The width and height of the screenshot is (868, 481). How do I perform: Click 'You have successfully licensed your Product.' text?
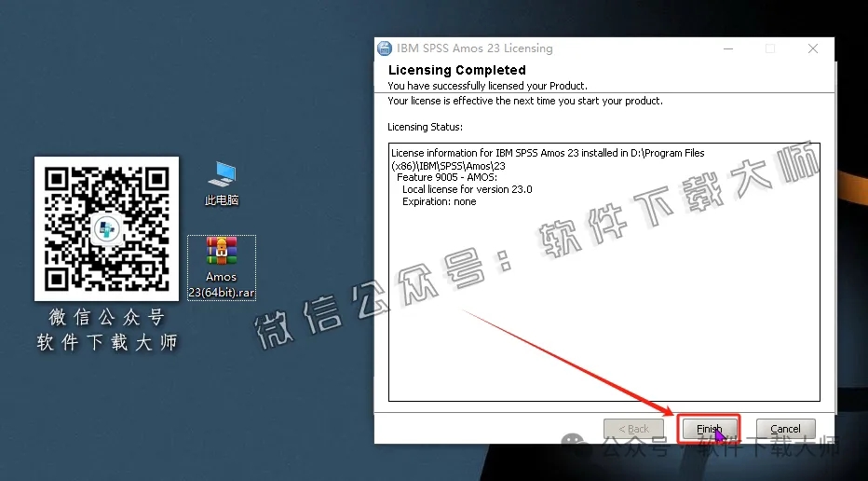coord(487,86)
